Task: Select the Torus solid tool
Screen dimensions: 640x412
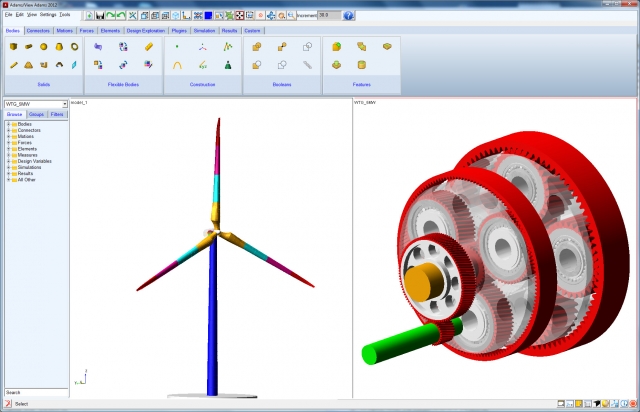Action: (x=74, y=47)
